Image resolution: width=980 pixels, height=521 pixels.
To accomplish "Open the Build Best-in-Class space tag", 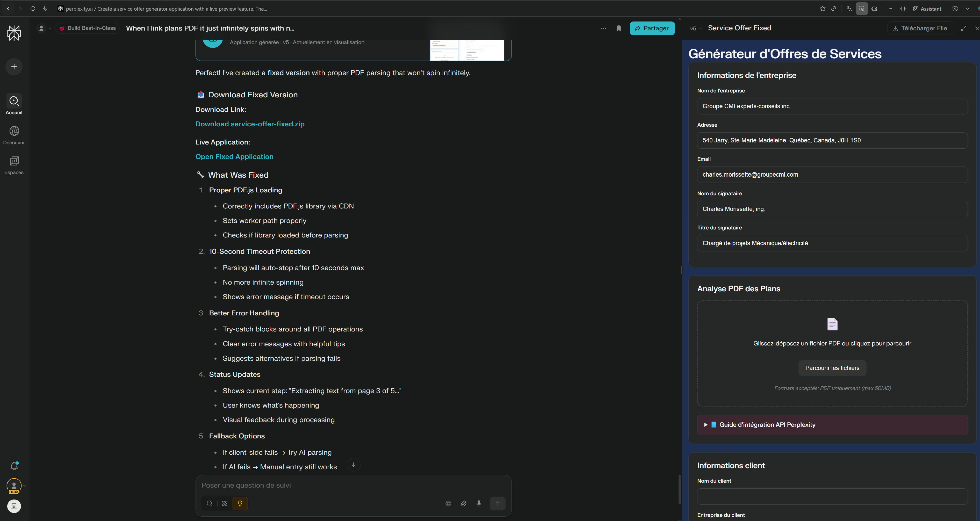I will (x=88, y=28).
